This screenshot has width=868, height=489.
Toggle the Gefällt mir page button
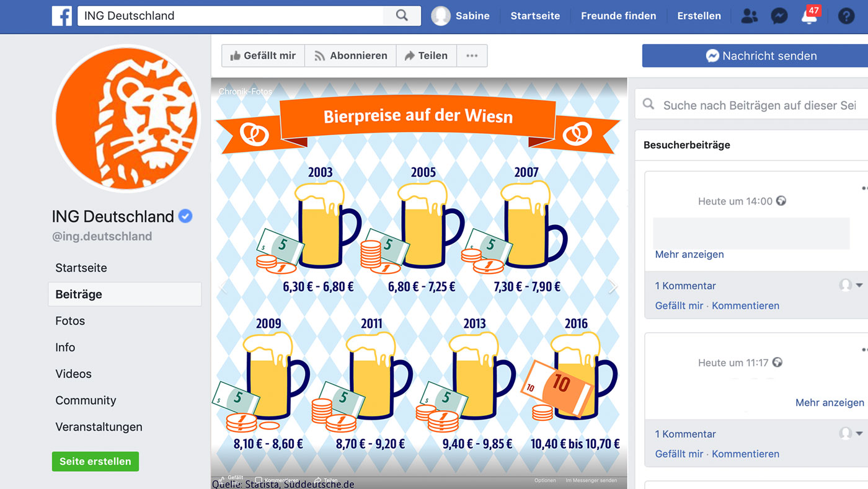(x=263, y=56)
